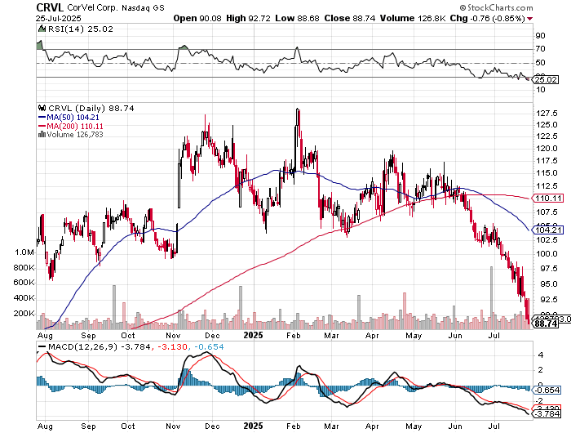The width and height of the screenshot is (571, 433).
Task: Click the Aug label under the price panel
Action: (45, 335)
